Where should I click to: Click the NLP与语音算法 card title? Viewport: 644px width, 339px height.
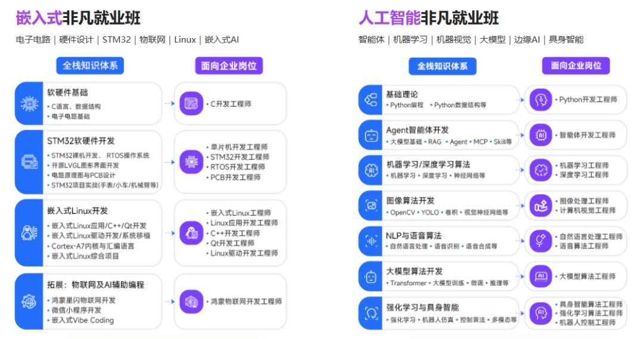pos(414,235)
